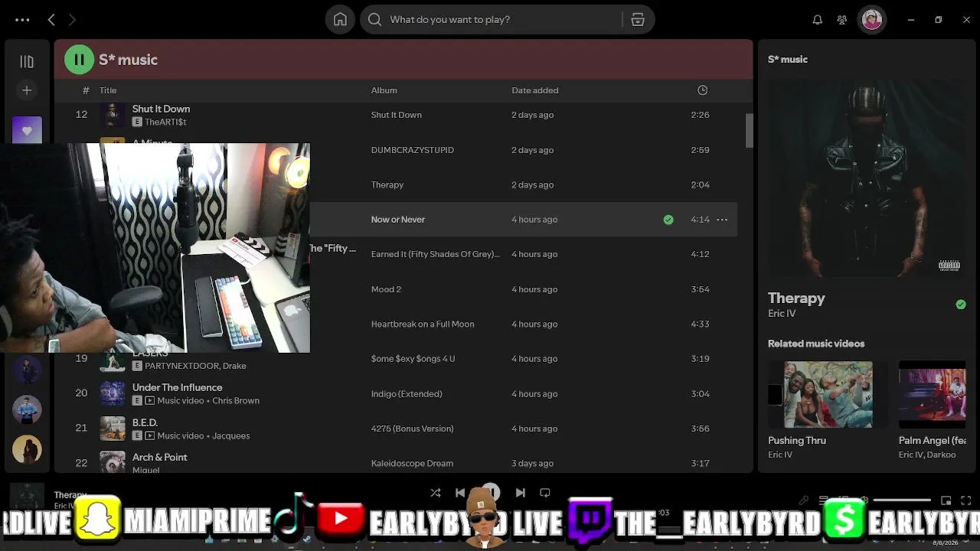The height and width of the screenshot is (551, 980).
Task: Open Liked Songs in the sidebar
Action: (27, 130)
